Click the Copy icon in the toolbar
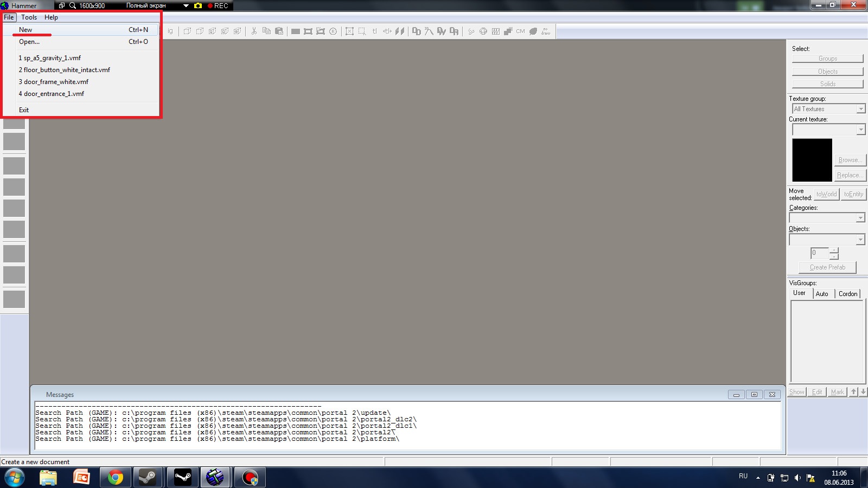Image resolution: width=868 pixels, height=488 pixels. coord(266,31)
